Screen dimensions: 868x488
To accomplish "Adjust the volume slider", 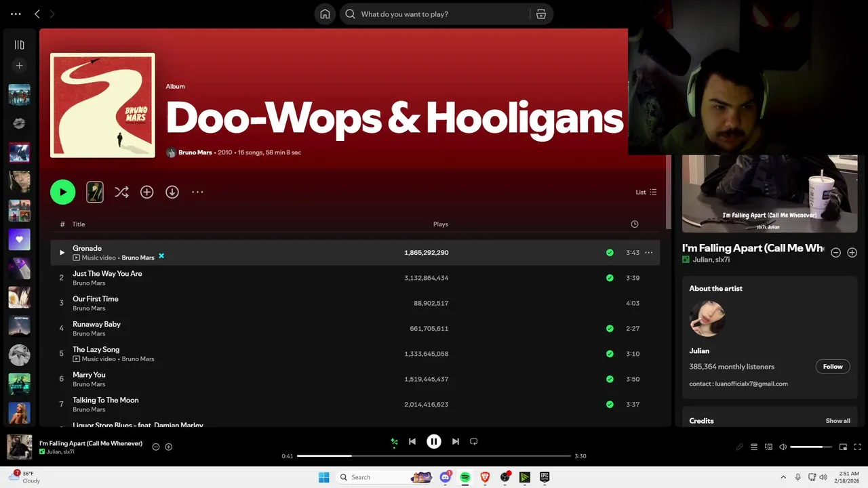I will (x=811, y=447).
